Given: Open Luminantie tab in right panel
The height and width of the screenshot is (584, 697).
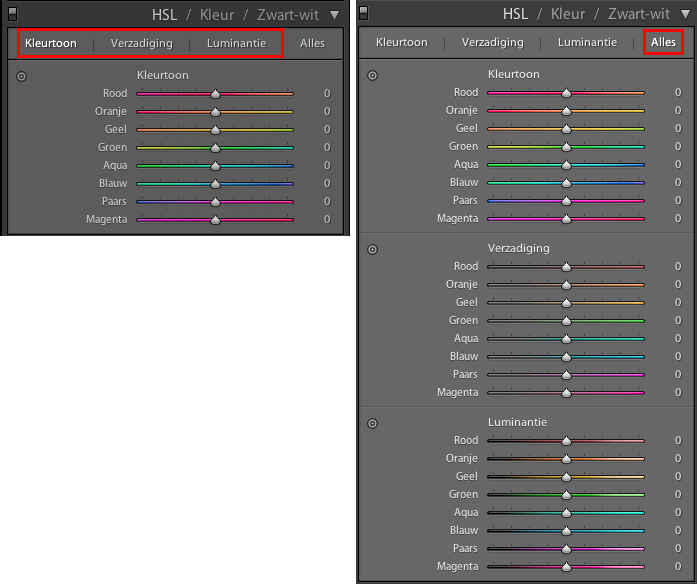Looking at the screenshot, I should [x=587, y=42].
